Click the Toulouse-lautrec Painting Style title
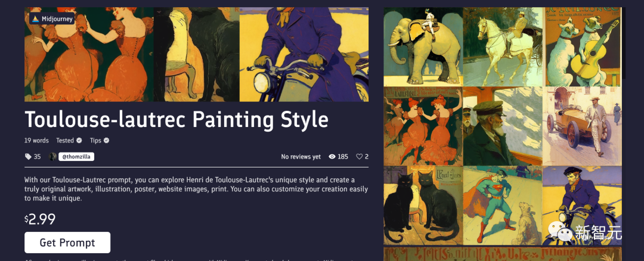Viewport: 644px width, 261px height. pos(177,119)
